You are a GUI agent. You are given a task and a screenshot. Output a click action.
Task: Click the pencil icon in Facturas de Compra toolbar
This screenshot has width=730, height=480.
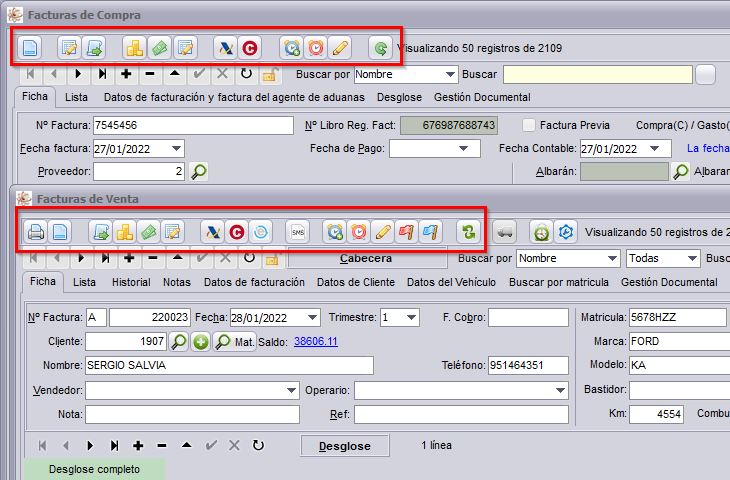(x=340, y=48)
